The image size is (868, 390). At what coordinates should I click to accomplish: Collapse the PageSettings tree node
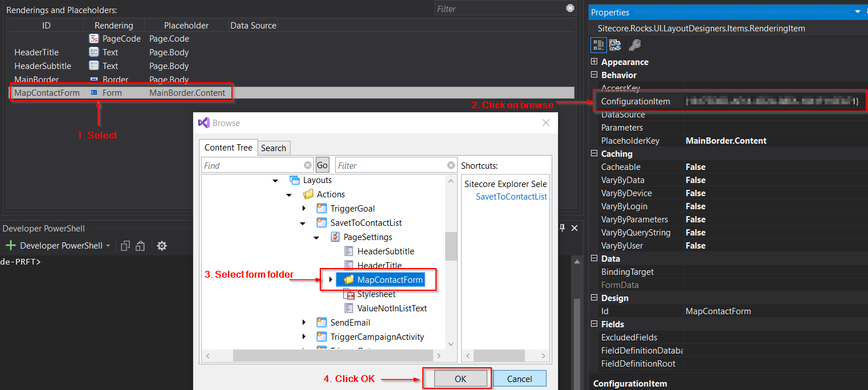(x=317, y=237)
